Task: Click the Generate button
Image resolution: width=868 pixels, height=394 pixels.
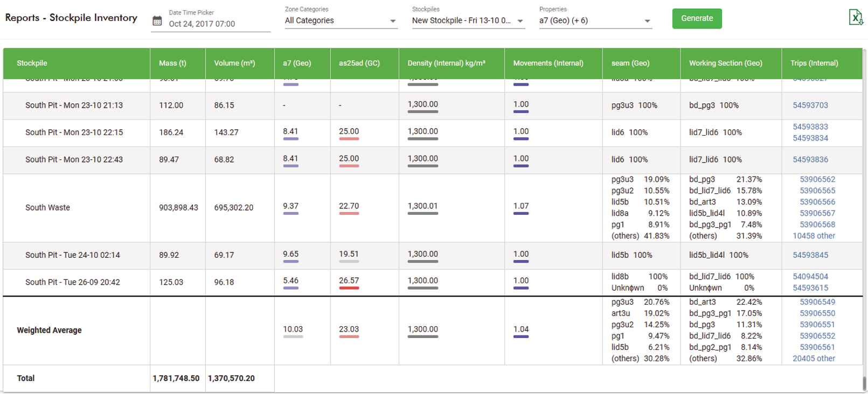Action: tap(697, 18)
